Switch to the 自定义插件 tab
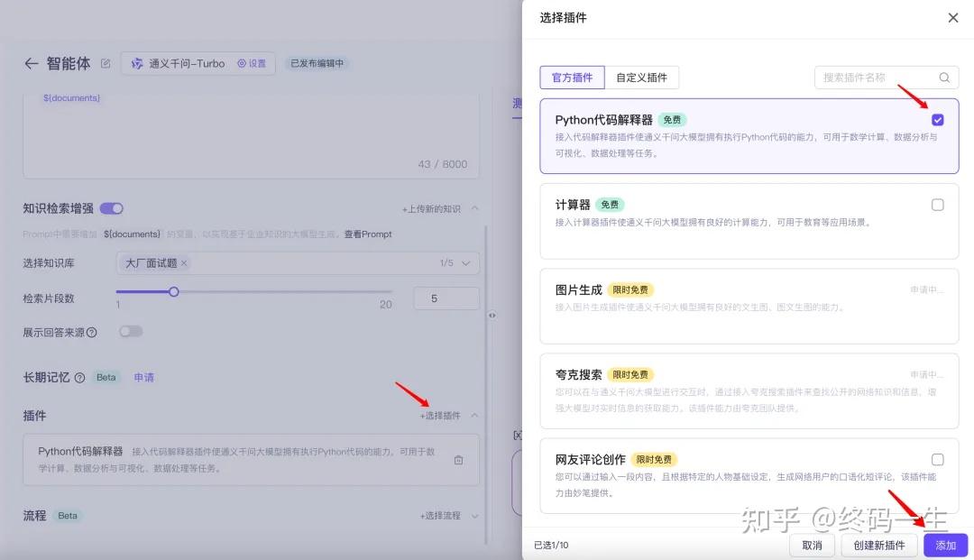The height and width of the screenshot is (560, 974). click(641, 78)
